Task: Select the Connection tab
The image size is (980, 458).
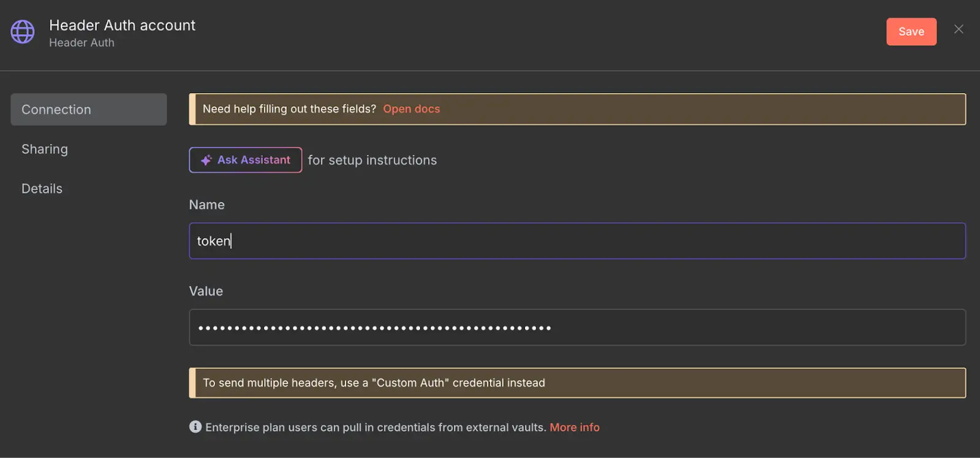Action: coord(88,110)
